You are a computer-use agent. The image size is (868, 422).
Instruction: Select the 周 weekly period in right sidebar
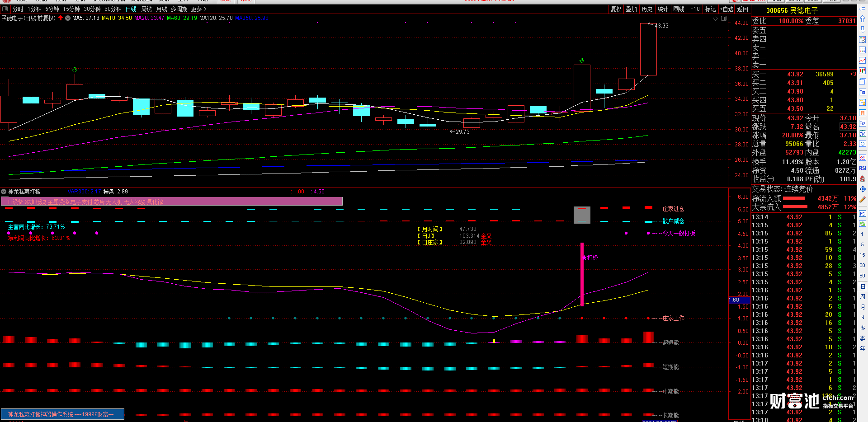click(x=862, y=297)
